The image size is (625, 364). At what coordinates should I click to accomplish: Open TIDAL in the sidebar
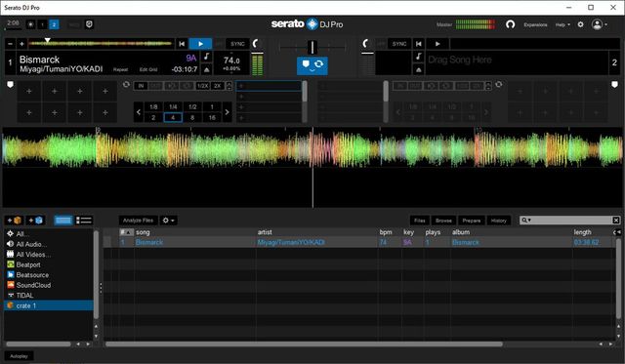(x=49, y=296)
